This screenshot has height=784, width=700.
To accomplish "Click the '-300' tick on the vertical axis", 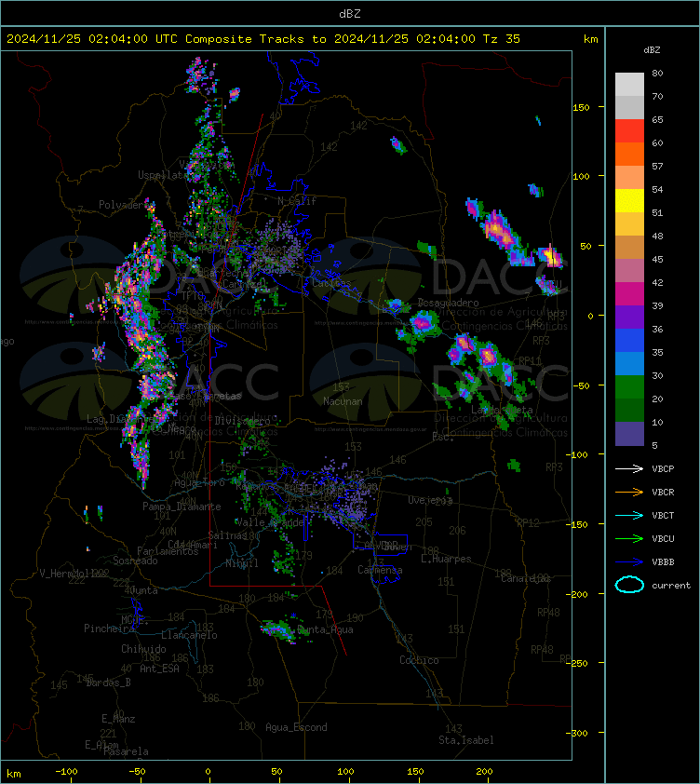I will coord(578,733).
